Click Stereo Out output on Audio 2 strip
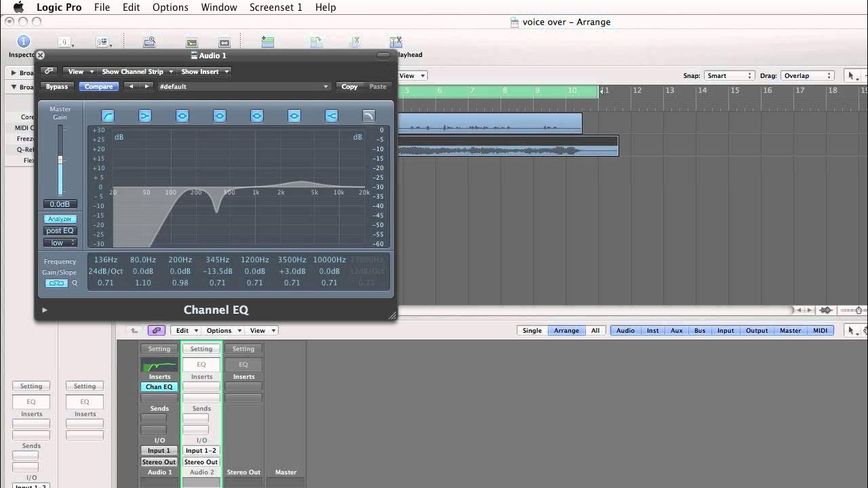Image resolution: width=868 pixels, height=488 pixels. [201, 462]
